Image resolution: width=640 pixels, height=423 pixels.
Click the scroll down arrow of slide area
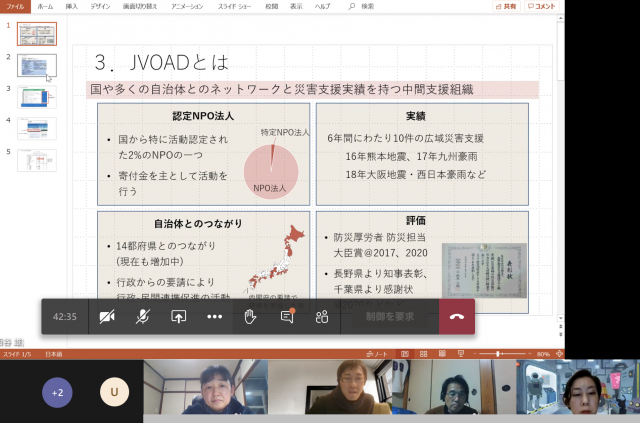click(x=561, y=318)
